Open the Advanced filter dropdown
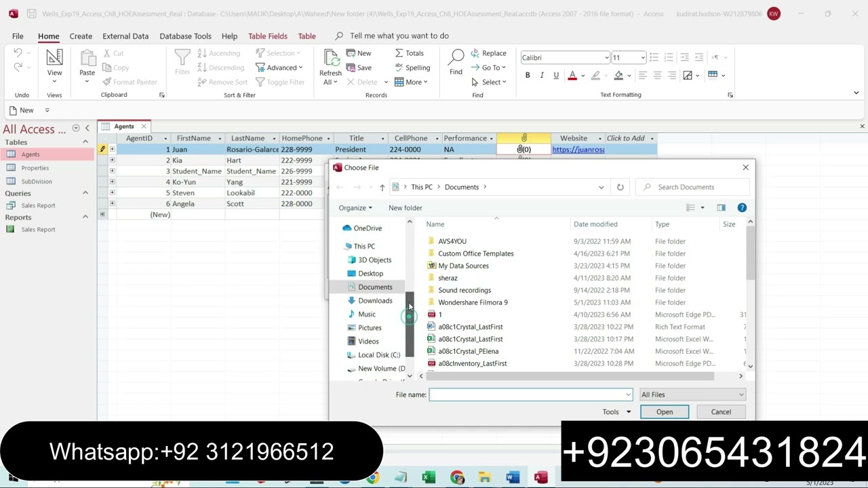Viewport: 868px width, 488px height. tap(279, 68)
